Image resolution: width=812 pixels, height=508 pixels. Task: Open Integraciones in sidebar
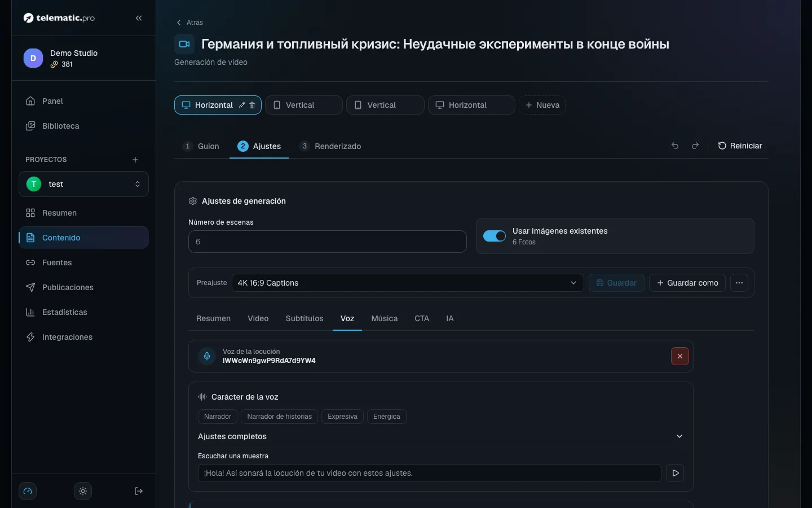83,337
